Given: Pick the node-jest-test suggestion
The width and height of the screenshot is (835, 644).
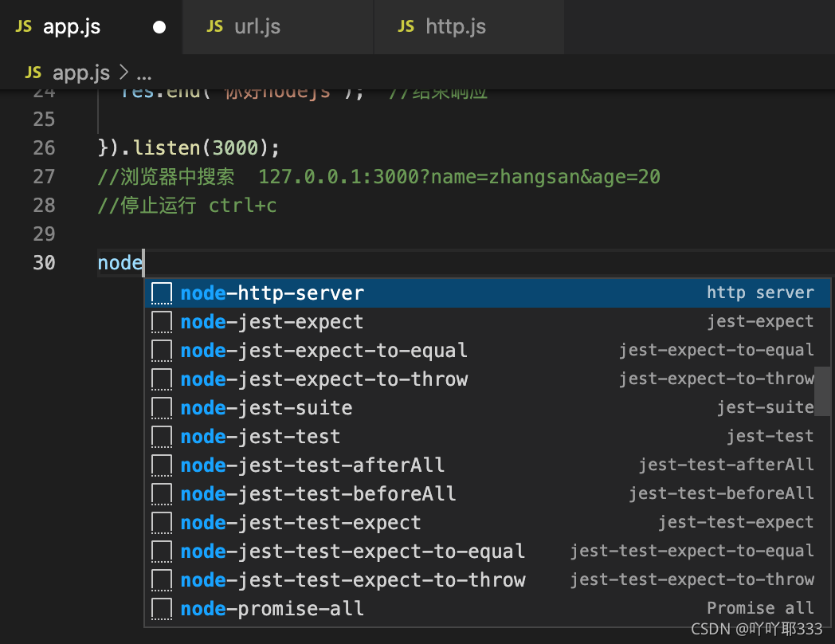Looking at the screenshot, I should 488,437.
